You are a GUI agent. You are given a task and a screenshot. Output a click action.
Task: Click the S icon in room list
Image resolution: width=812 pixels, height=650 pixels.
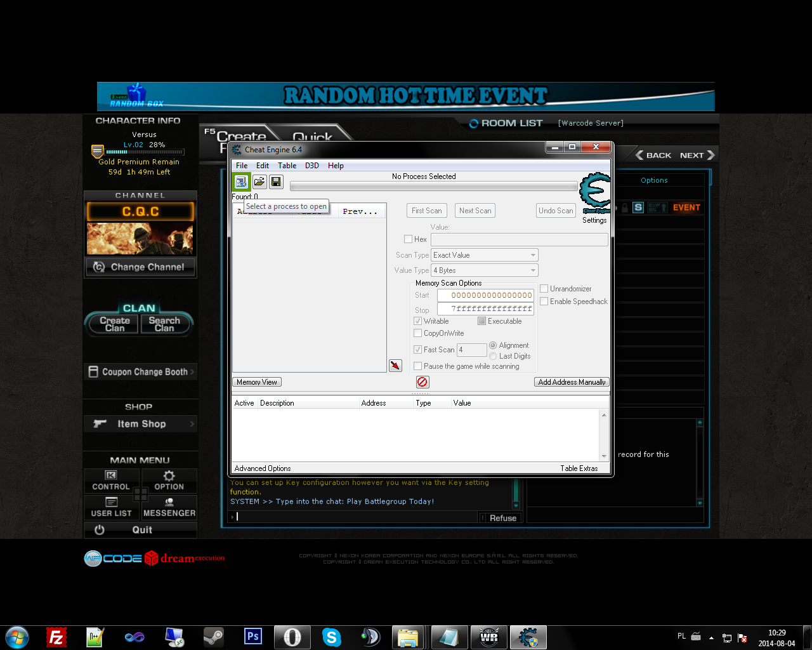638,208
